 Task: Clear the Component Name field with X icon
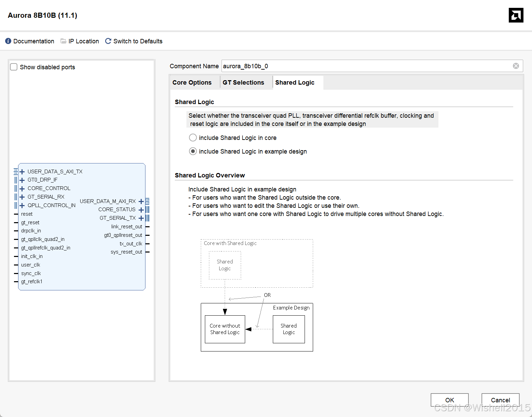[516, 66]
